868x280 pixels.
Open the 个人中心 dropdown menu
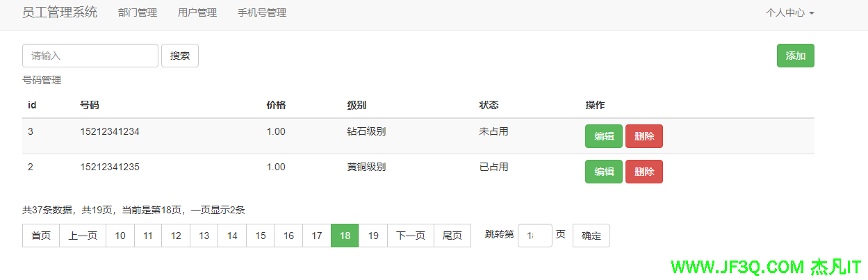[789, 13]
